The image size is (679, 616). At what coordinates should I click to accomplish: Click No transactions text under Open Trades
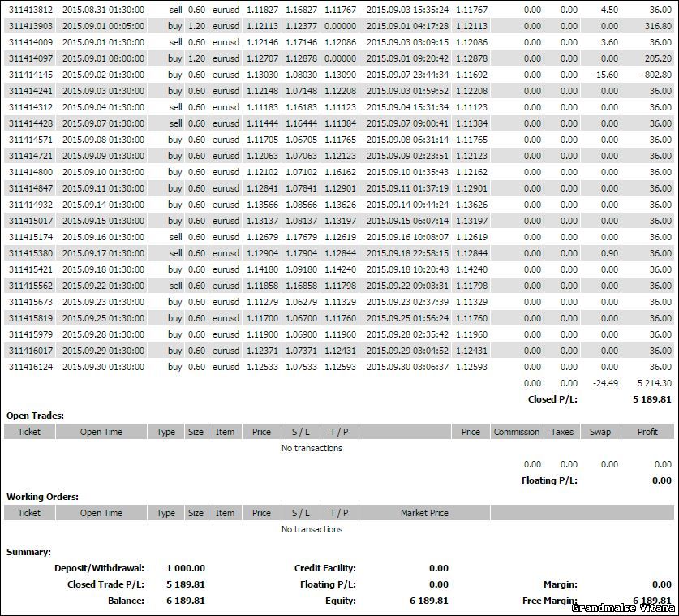(x=312, y=448)
